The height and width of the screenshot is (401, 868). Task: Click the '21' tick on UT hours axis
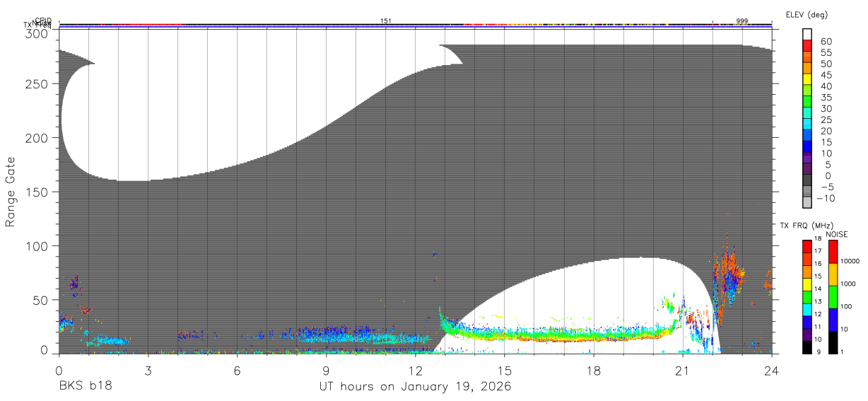[x=682, y=371]
